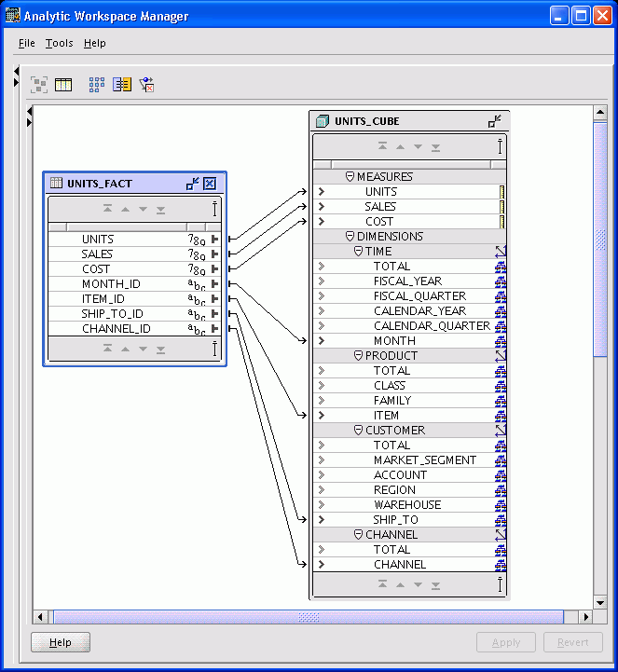
Task: Jump to bottom in UNITS_CUBE lower navigation
Action: click(436, 585)
